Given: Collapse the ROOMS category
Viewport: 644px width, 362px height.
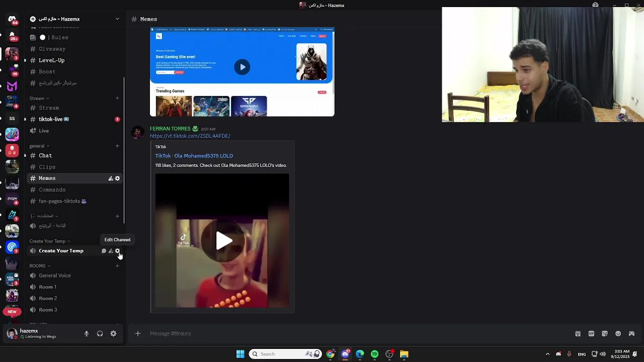Looking at the screenshot, I should click(40, 265).
